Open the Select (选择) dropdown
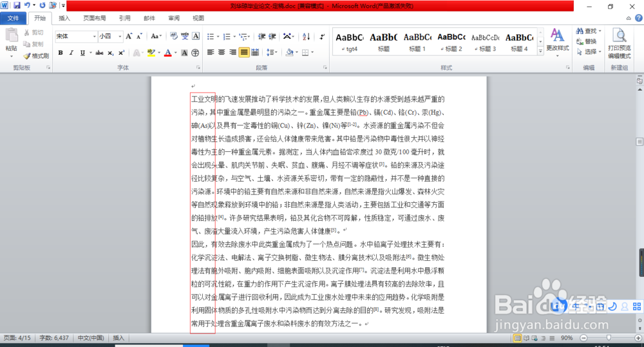The height and width of the screenshot is (347, 644). (x=589, y=52)
